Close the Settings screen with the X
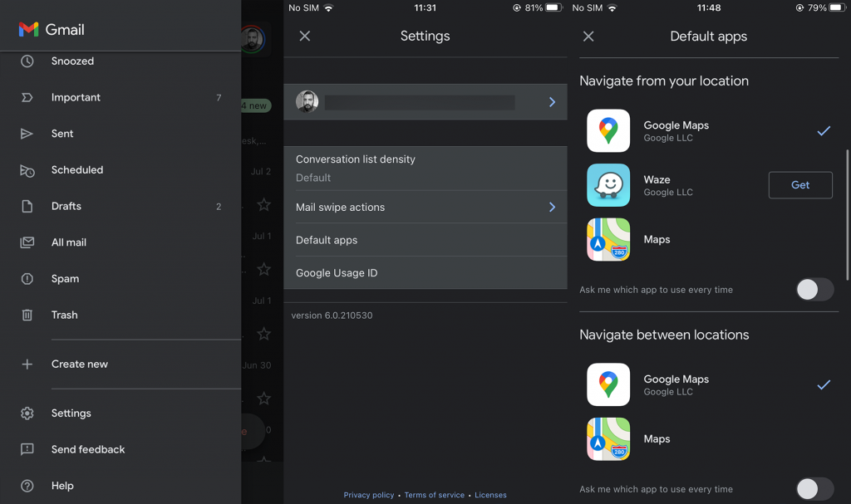This screenshot has width=851, height=504. (x=305, y=36)
